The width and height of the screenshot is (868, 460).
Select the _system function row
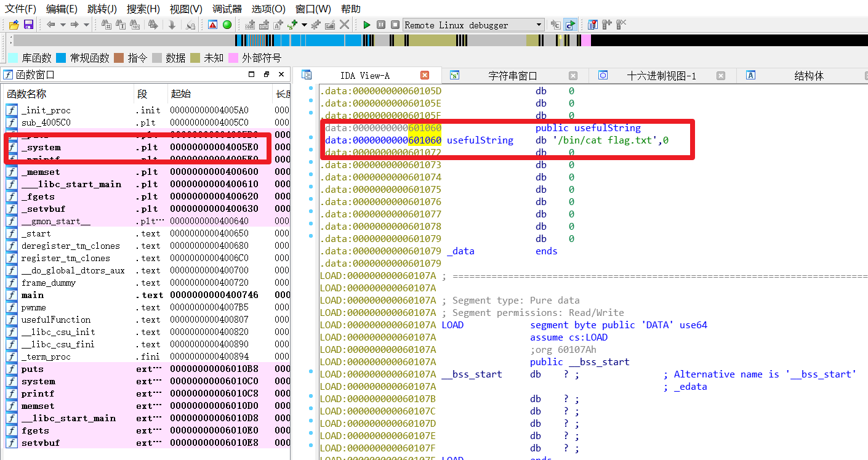(x=147, y=147)
